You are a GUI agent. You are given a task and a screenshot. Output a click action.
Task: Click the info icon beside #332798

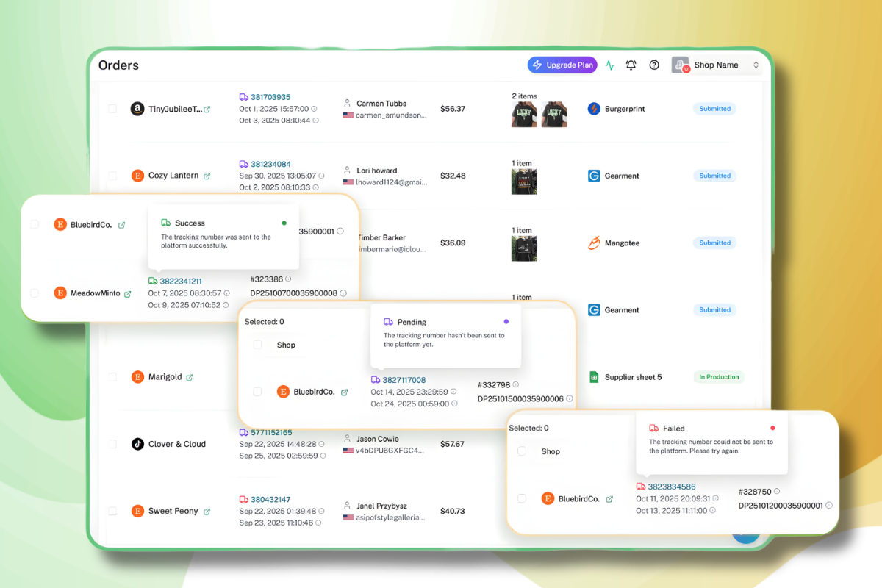[x=515, y=384]
